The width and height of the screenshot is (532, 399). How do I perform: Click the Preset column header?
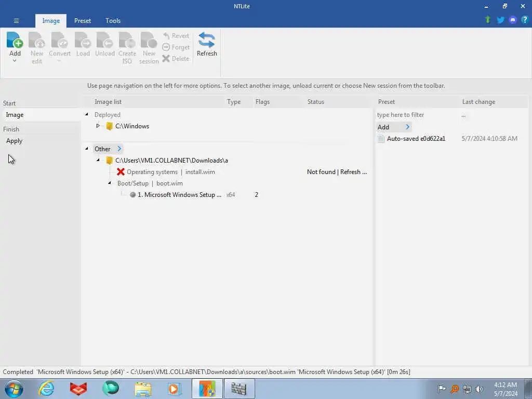pyautogui.click(x=387, y=102)
